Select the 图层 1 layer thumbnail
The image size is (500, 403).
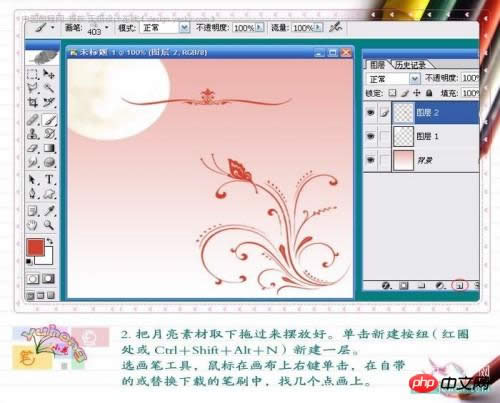(404, 136)
